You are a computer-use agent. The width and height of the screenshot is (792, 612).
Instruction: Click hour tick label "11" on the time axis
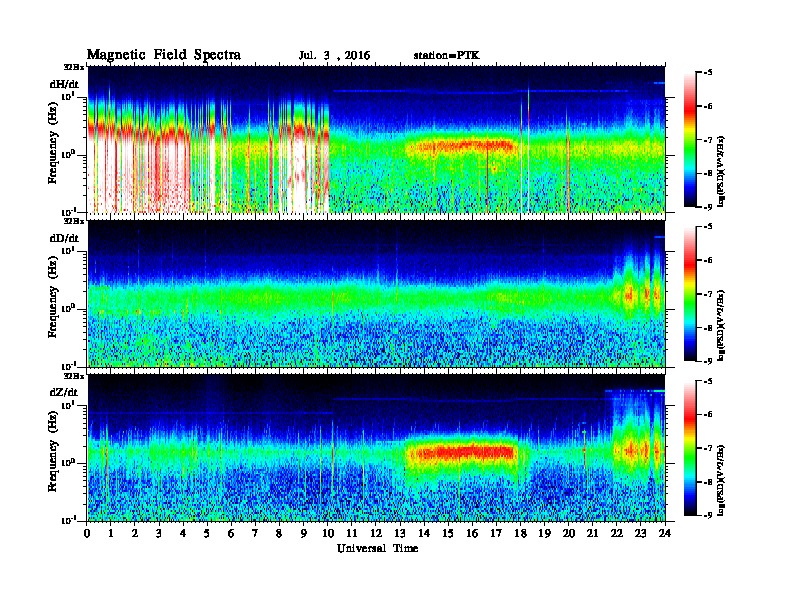point(352,534)
